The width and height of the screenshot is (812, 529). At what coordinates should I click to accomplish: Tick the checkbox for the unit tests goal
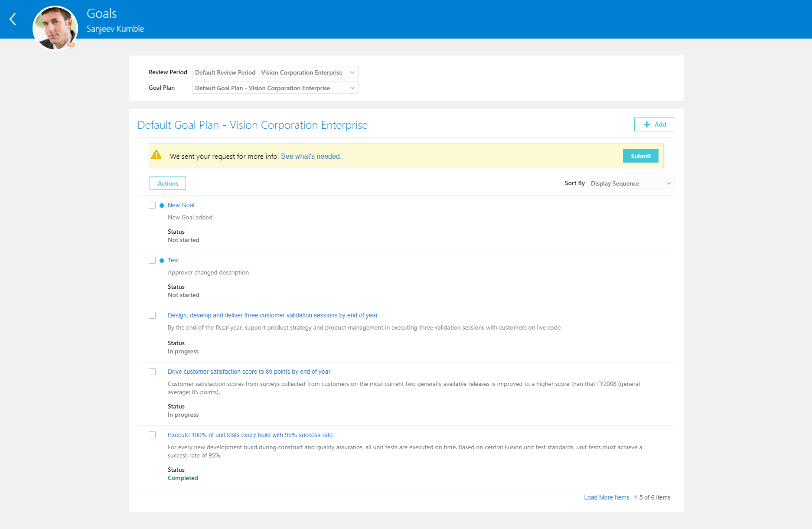click(152, 434)
